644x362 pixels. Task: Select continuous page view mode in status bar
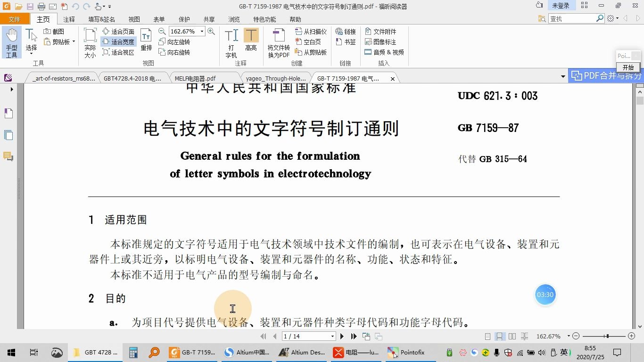(500, 336)
